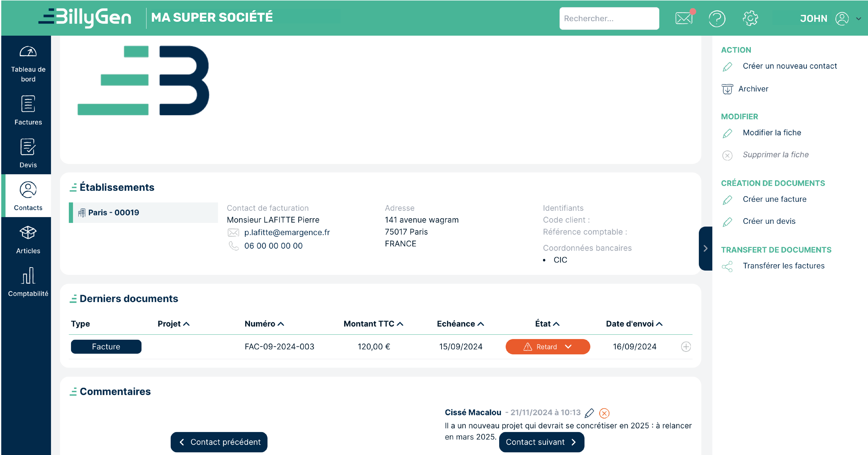Sort documents by Echéance column
This screenshot has height=455, width=868.
click(460, 324)
